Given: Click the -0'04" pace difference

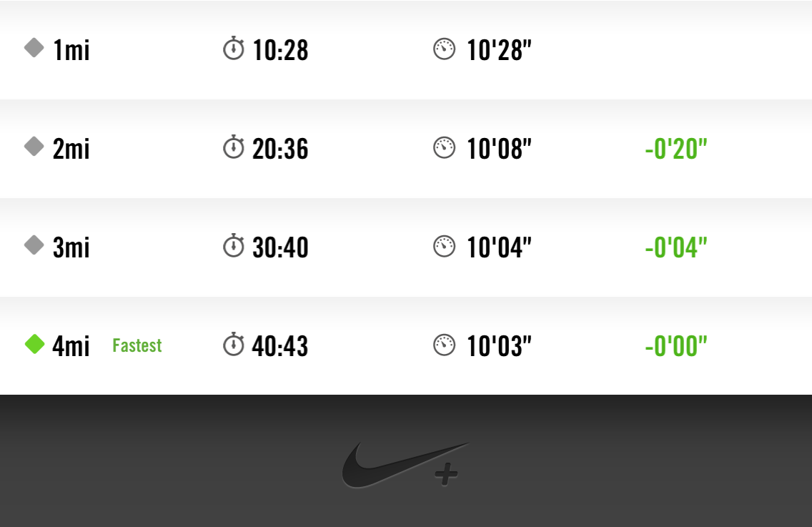Looking at the screenshot, I should [675, 248].
